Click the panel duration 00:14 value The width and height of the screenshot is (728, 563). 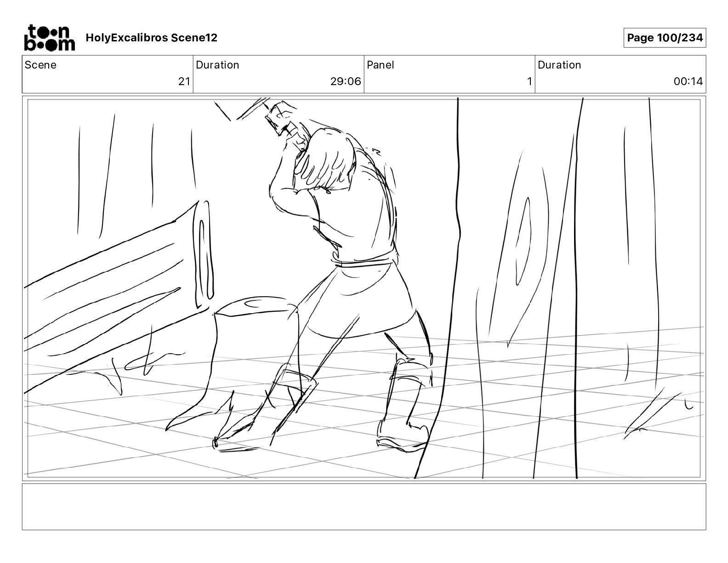point(688,81)
